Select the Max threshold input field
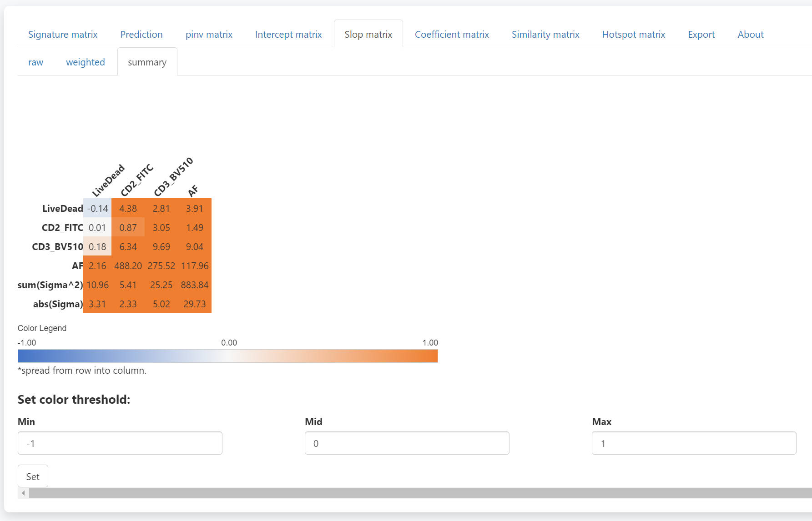 click(x=694, y=443)
